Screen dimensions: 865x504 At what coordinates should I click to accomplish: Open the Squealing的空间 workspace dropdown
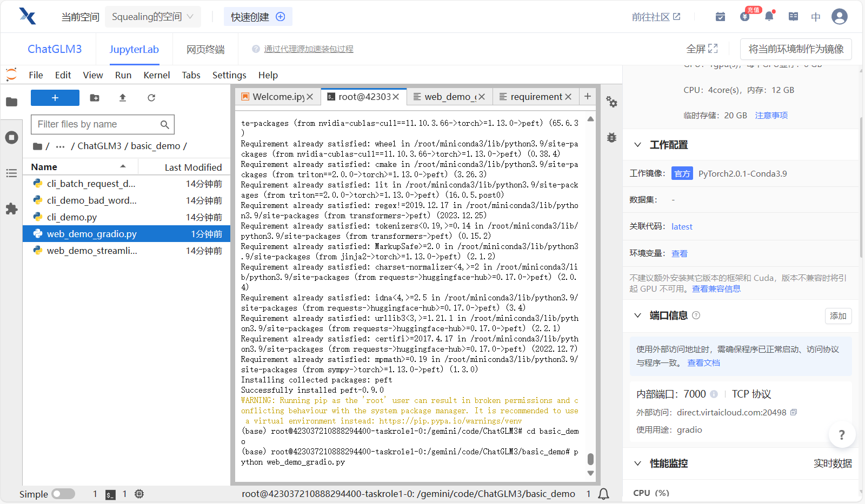tap(152, 17)
